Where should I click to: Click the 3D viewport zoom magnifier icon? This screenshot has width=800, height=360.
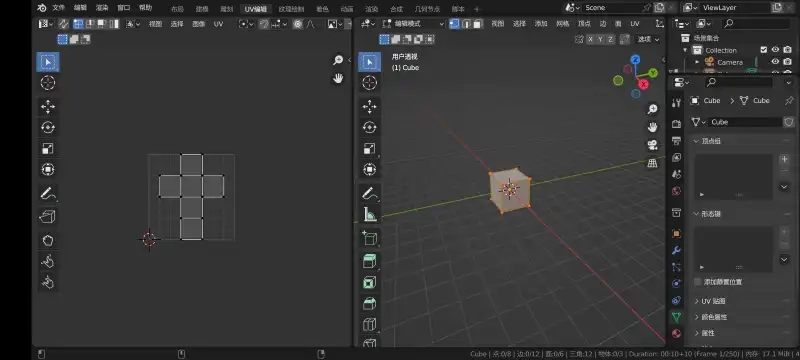coord(653,109)
